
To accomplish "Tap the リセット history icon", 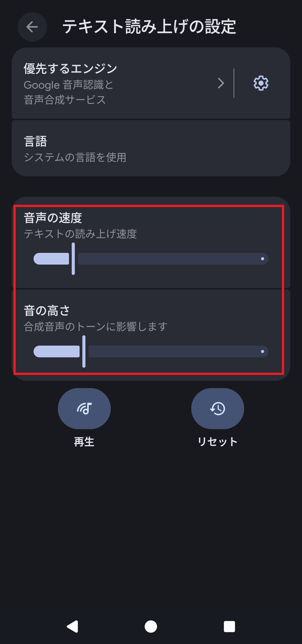I will 218,408.
